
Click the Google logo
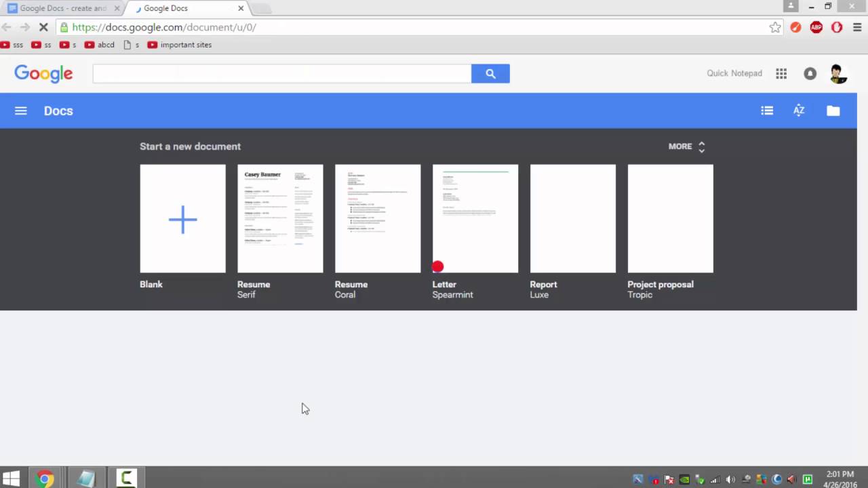click(x=43, y=73)
